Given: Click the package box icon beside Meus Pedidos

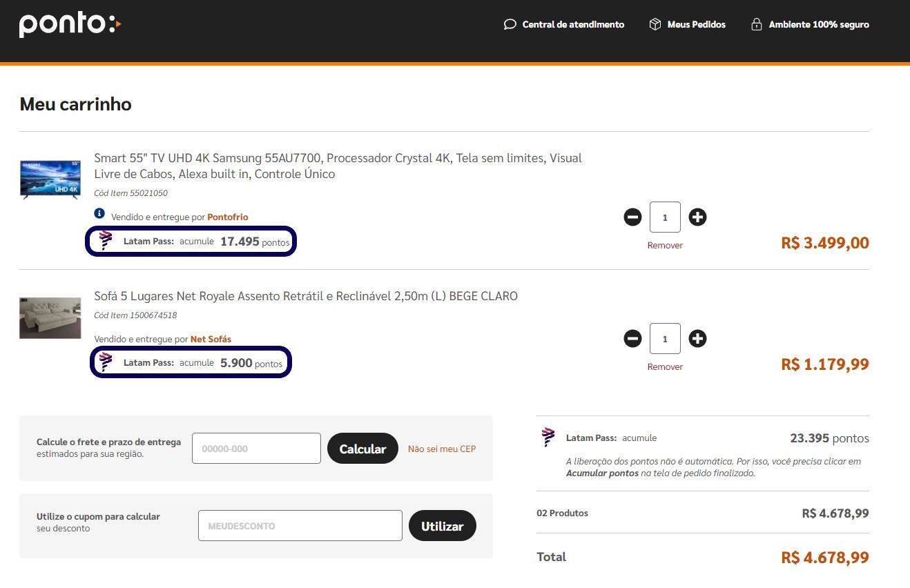Looking at the screenshot, I should [x=655, y=25].
